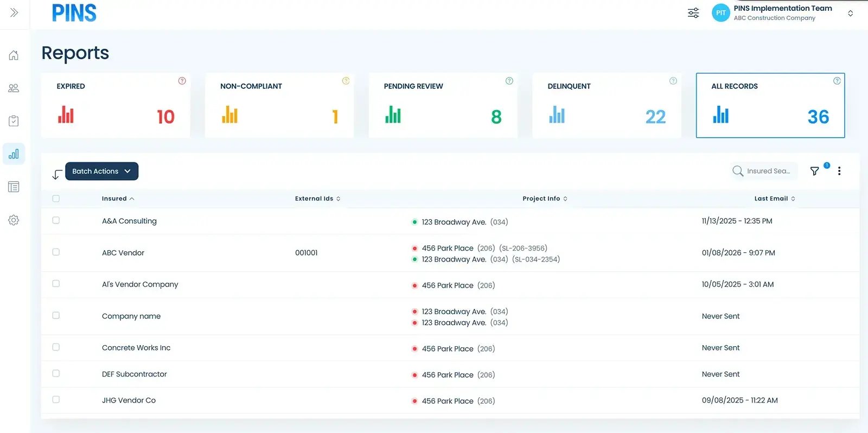Open Al's Vendor Company record
The width and height of the screenshot is (868, 433).
140,284
